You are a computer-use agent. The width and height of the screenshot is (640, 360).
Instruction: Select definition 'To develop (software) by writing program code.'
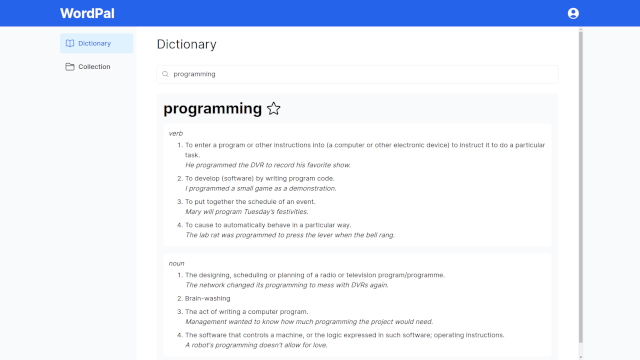click(260, 178)
